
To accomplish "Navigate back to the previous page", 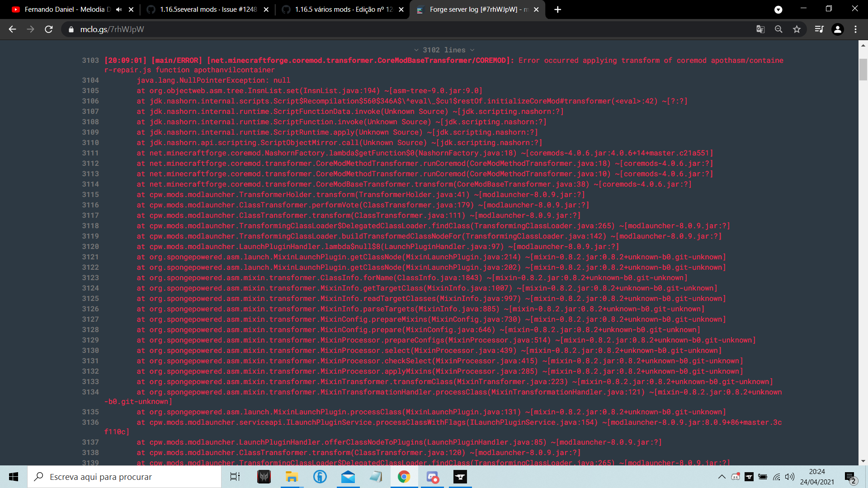I will (x=12, y=29).
